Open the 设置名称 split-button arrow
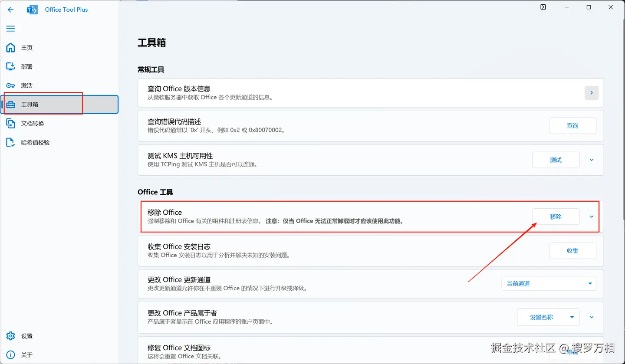 pyautogui.click(x=572, y=317)
